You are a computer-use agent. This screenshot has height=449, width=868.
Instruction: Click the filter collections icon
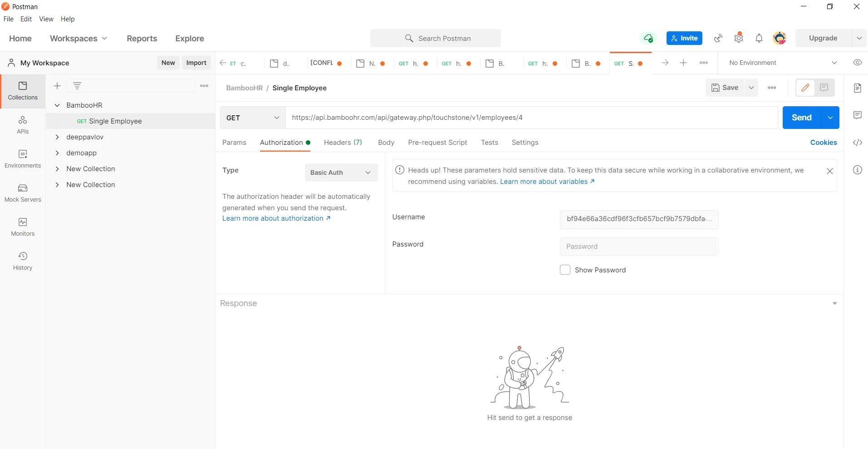click(77, 86)
